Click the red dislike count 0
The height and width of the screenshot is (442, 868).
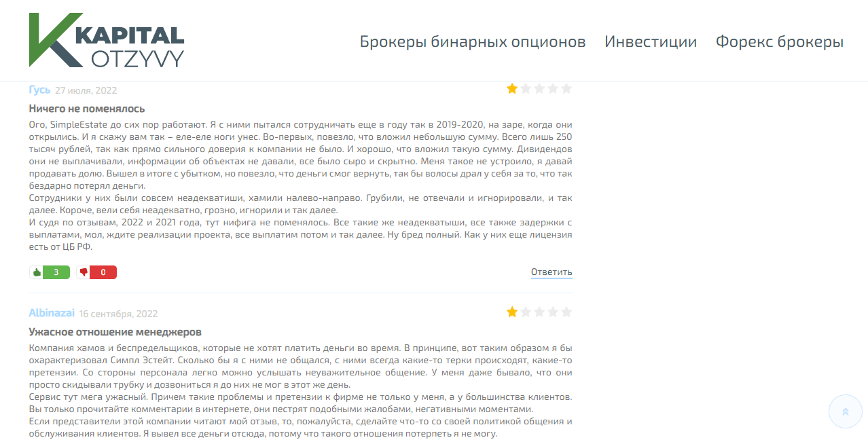pyautogui.click(x=103, y=272)
